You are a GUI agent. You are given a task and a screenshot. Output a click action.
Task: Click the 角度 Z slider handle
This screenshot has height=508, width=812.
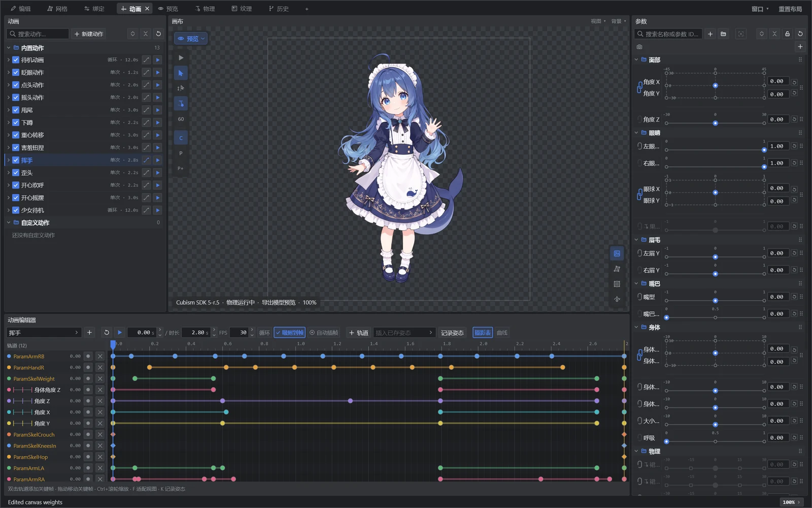pyautogui.click(x=715, y=123)
